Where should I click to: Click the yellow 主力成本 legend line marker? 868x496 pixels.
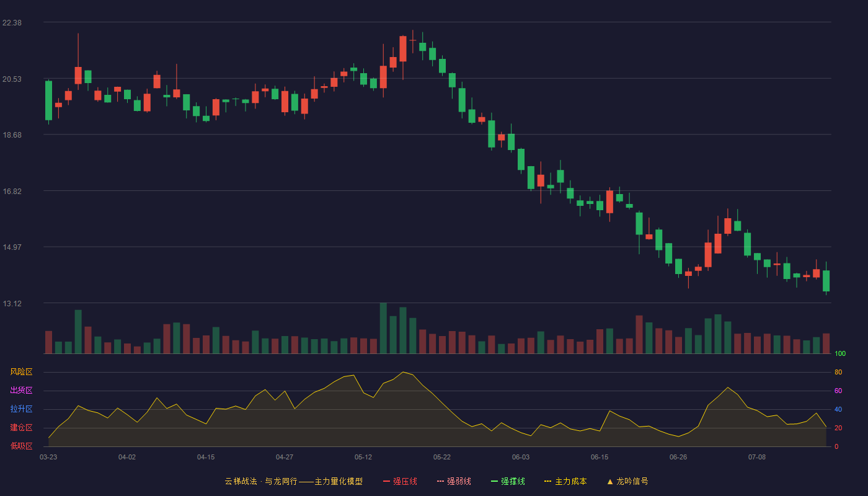[547, 481]
